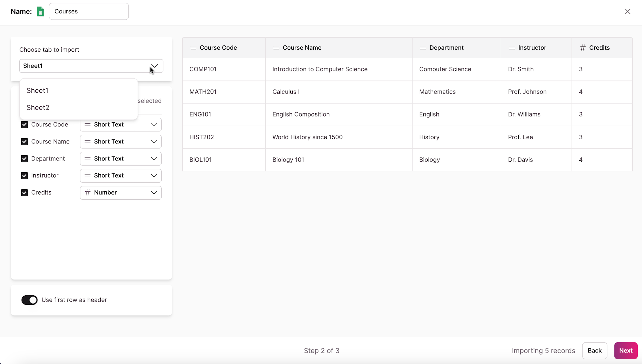Close the import dialog
The height and width of the screenshot is (364, 642).
tap(628, 11)
